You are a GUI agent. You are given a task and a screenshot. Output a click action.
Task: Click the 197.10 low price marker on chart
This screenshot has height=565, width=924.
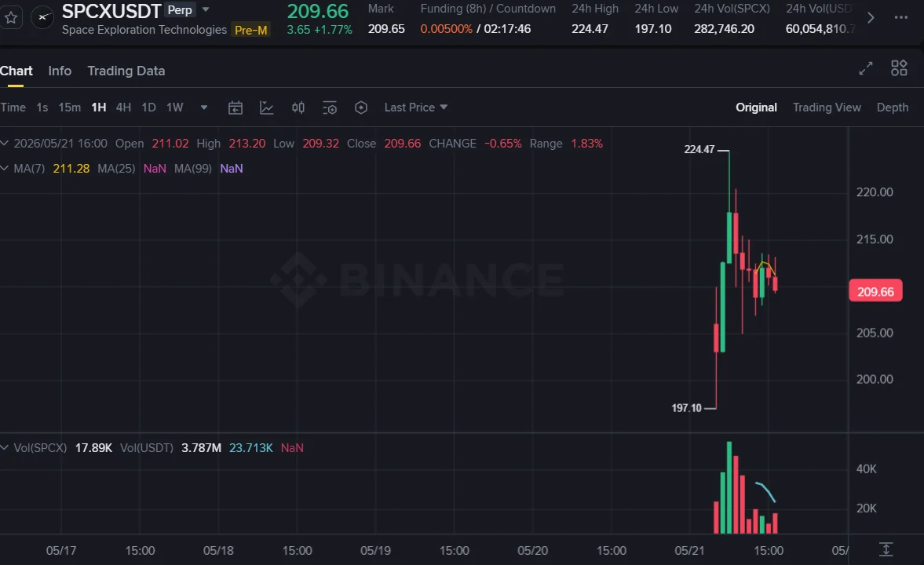[686, 408]
